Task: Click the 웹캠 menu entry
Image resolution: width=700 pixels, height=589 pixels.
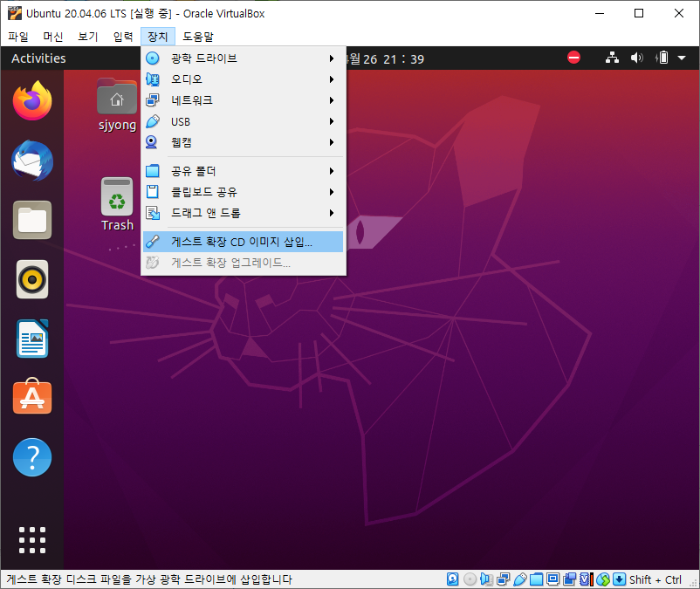Action: tap(244, 142)
